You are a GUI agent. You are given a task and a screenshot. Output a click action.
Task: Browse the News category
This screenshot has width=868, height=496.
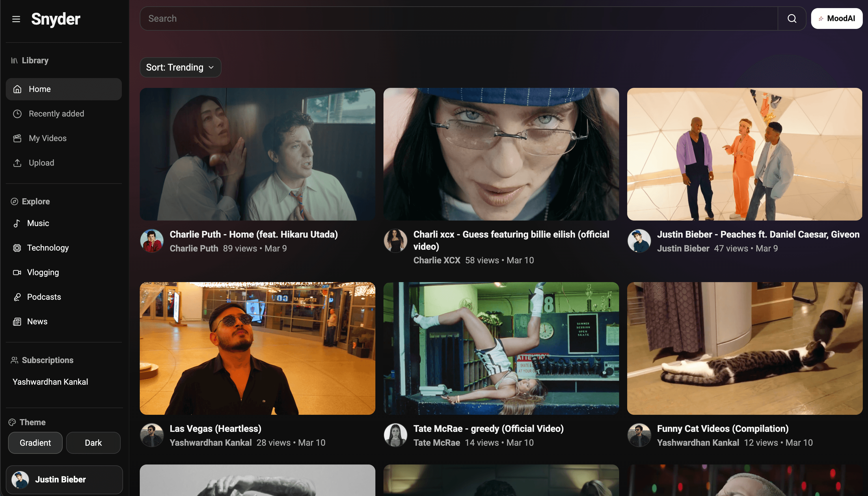(64, 322)
